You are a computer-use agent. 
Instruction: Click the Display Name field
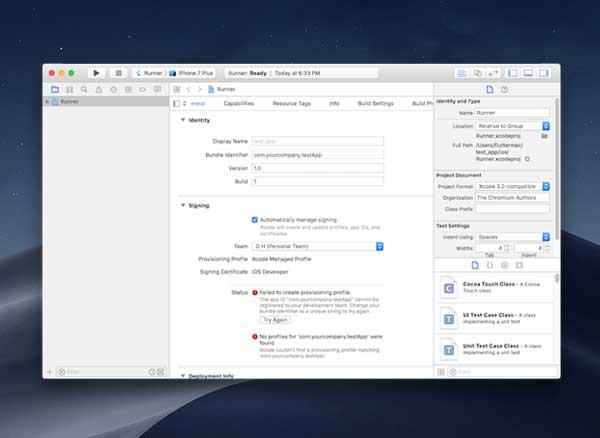tap(318, 141)
